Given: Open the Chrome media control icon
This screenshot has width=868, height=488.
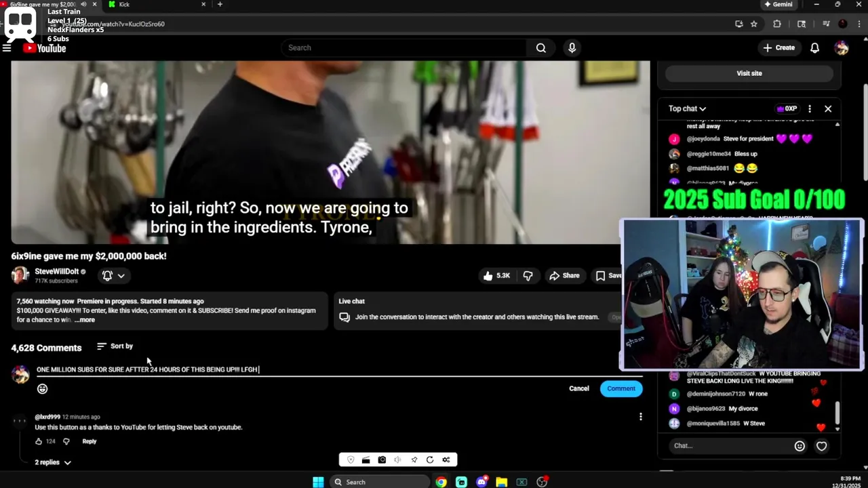Looking at the screenshot, I should (x=826, y=24).
